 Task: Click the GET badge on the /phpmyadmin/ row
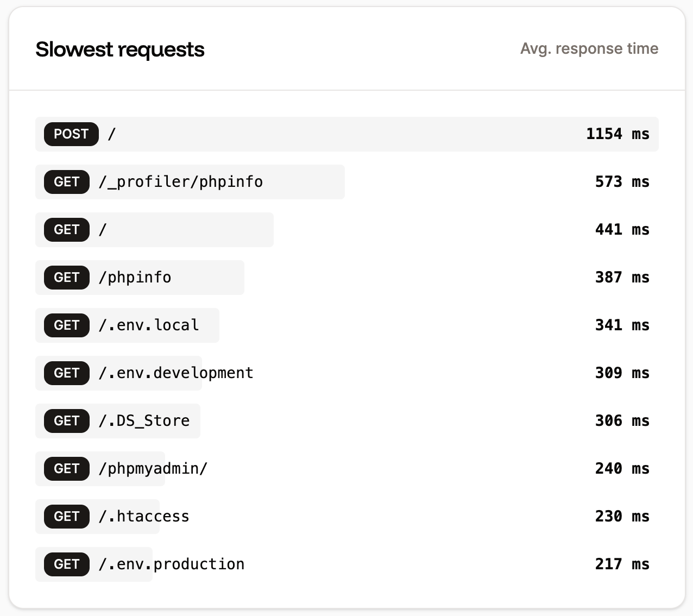pyautogui.click(x=66, y=469)
